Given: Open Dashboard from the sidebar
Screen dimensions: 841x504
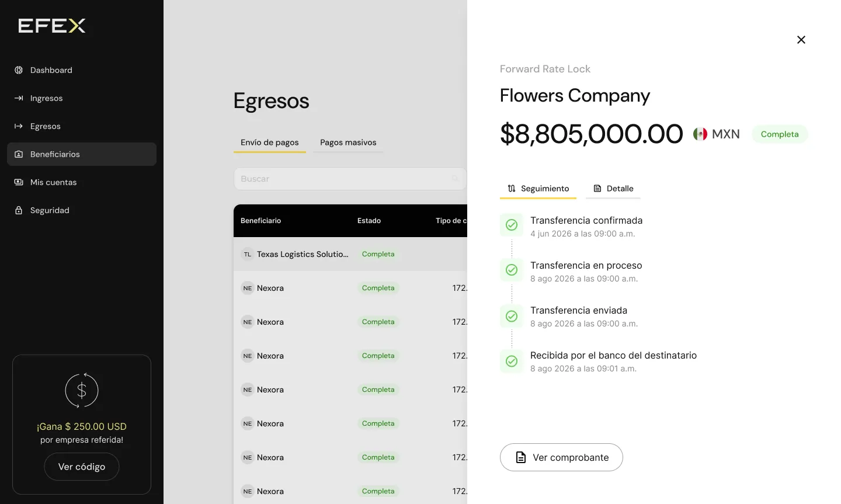Looking at the screenshot, I should click(82, 70).
